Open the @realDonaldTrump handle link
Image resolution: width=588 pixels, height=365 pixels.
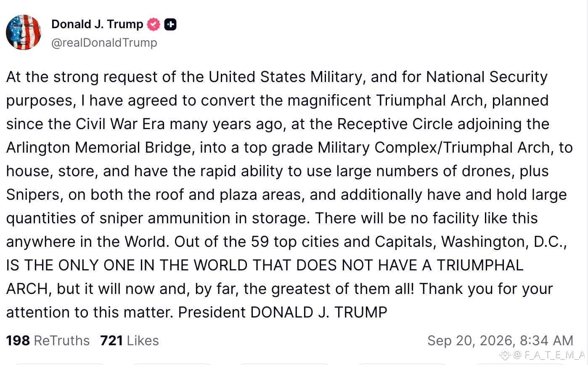104,42
